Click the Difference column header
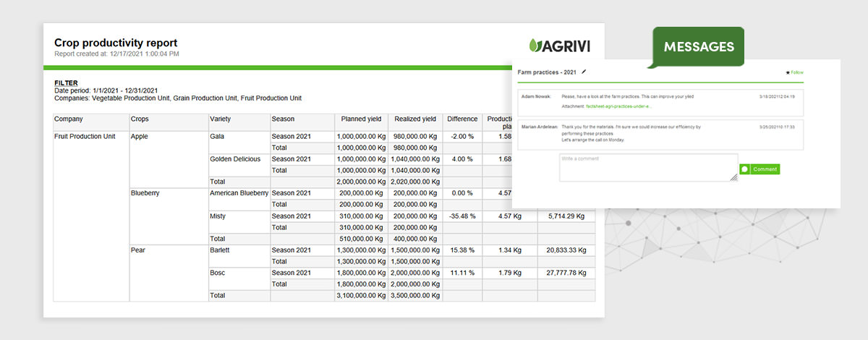This screenshot has width=868, height=340. (x=461, y=119)
